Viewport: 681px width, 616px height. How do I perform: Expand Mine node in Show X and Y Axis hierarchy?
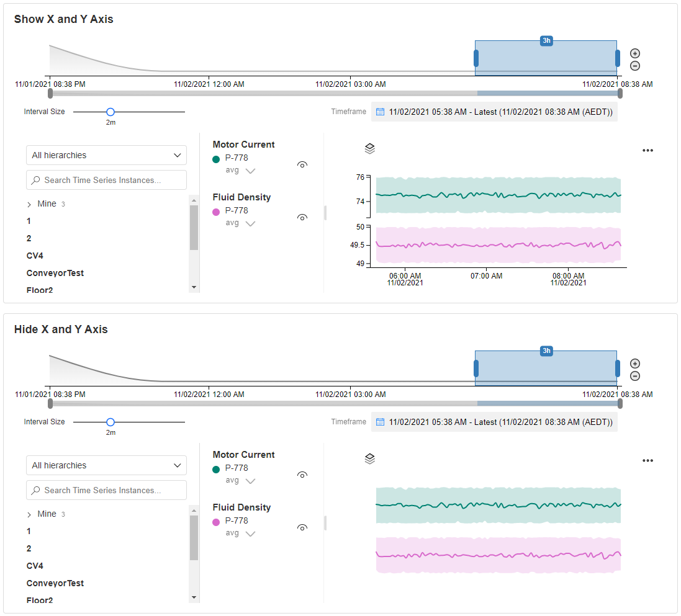(x=29, y=204)
